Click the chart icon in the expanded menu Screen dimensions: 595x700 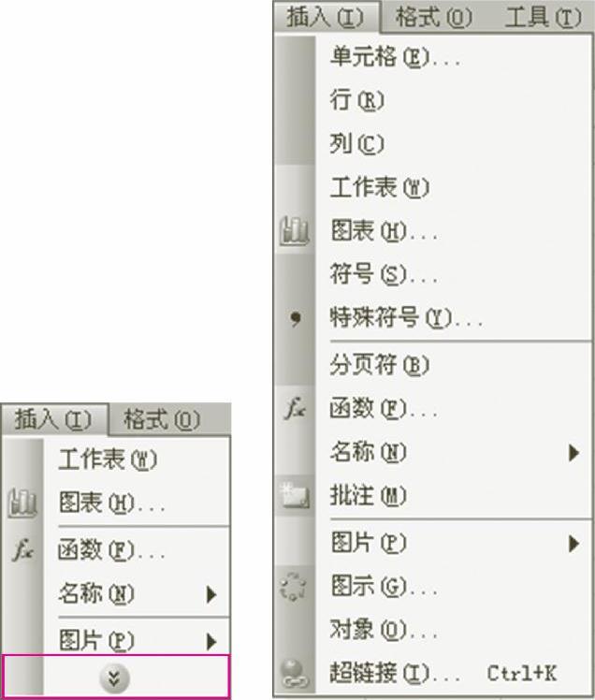(x=295, y=231)
